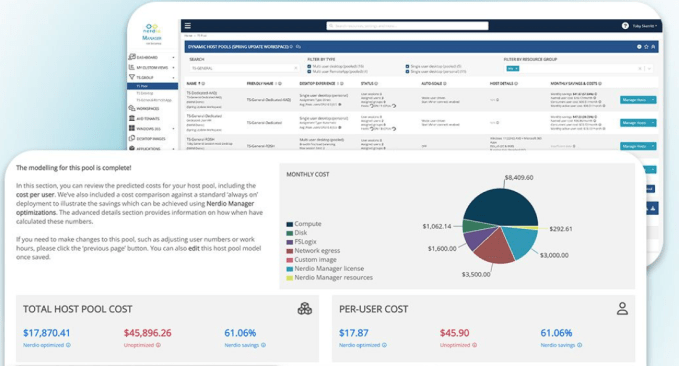Expand the Dashboard sidebar arrow
679x366 pixels.
pos(173,57)
